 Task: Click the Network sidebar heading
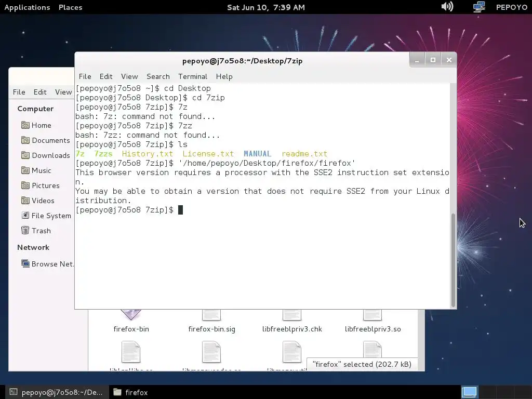pyautogui.click(x=33, y=247)
